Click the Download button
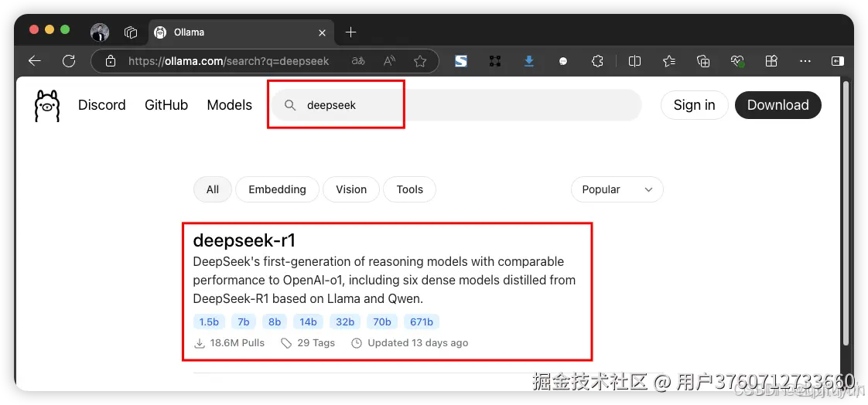868x405 pixels. (777, 105)
